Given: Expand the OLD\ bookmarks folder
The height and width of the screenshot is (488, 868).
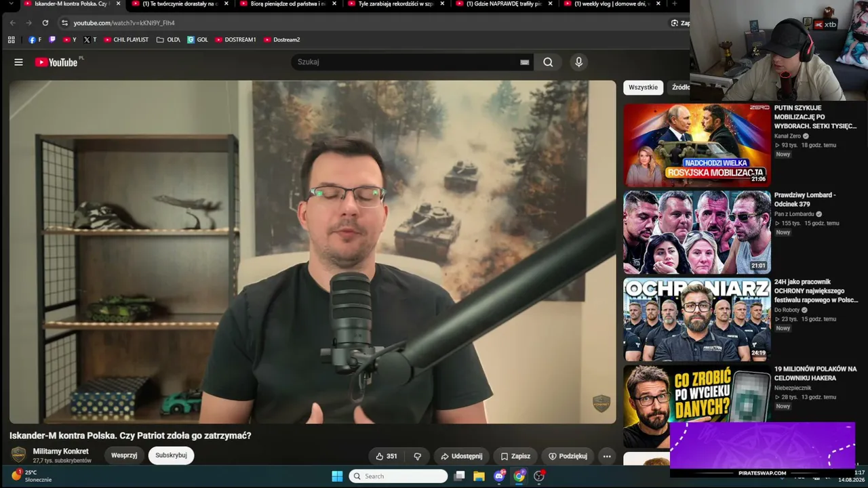Looking at the screenshot, I should point(168,40).
